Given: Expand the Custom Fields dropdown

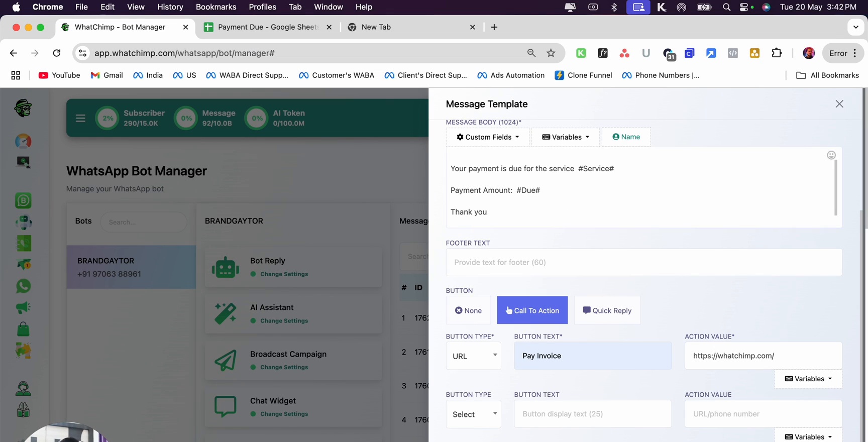Looking at the screenshot, I should click(x=488, y=137).
